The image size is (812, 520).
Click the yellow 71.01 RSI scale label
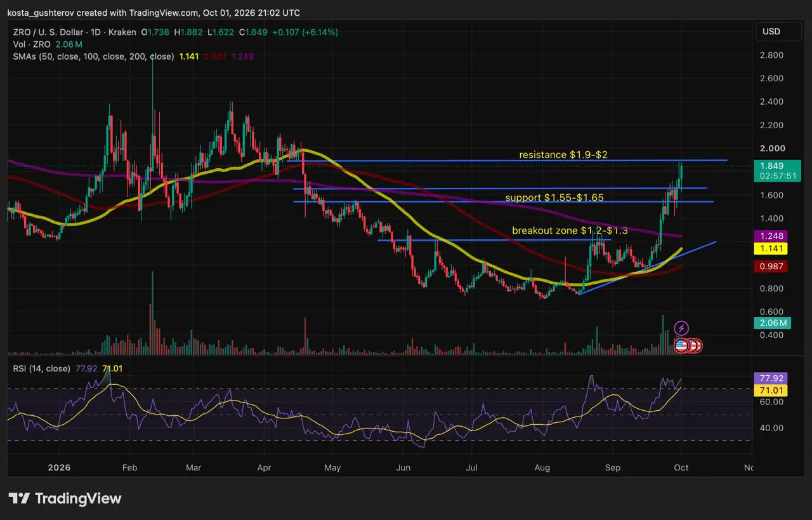[x=771, y=389]
